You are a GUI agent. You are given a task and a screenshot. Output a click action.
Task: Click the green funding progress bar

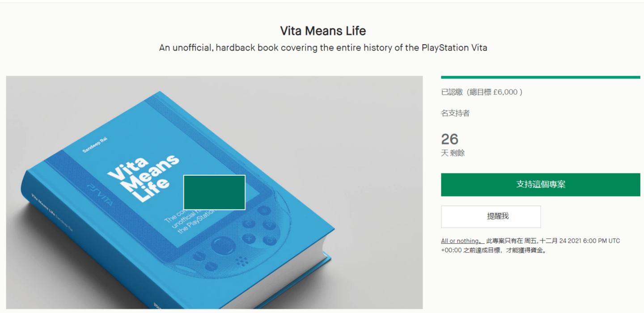coord(540,77)
